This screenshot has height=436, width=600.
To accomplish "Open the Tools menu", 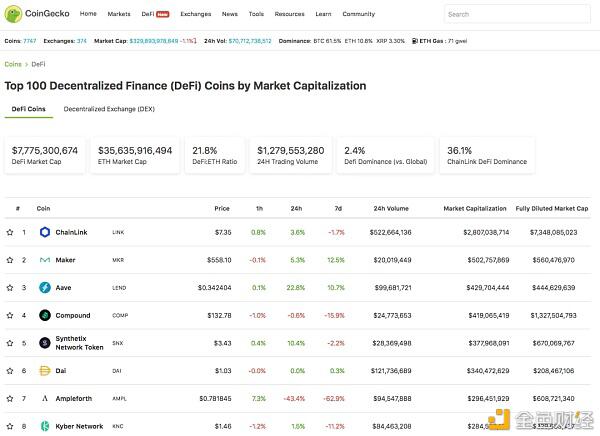I will [x=256, y=14].
